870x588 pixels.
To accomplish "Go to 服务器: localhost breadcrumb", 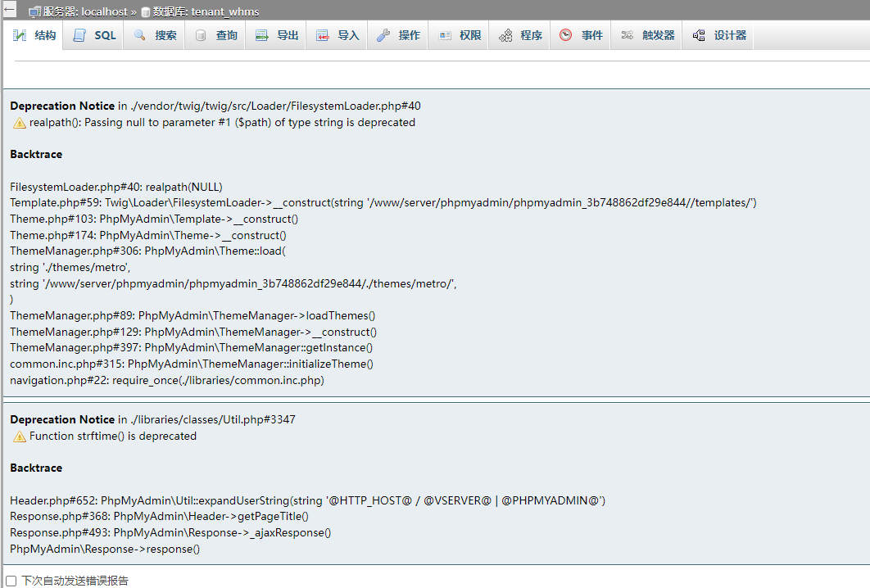I will (x=85, y=11).
